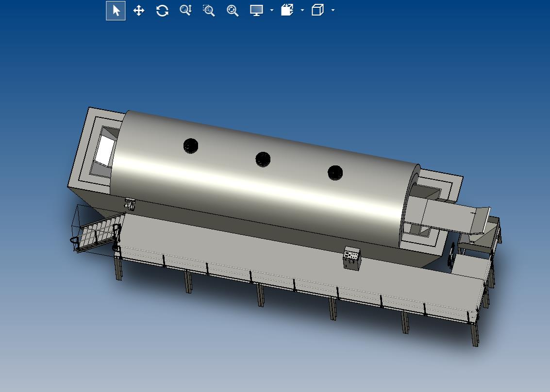The width and height of the screenshot is (550, 392).
Task: Click the monitor display style icon
Action: coord(256,11)
